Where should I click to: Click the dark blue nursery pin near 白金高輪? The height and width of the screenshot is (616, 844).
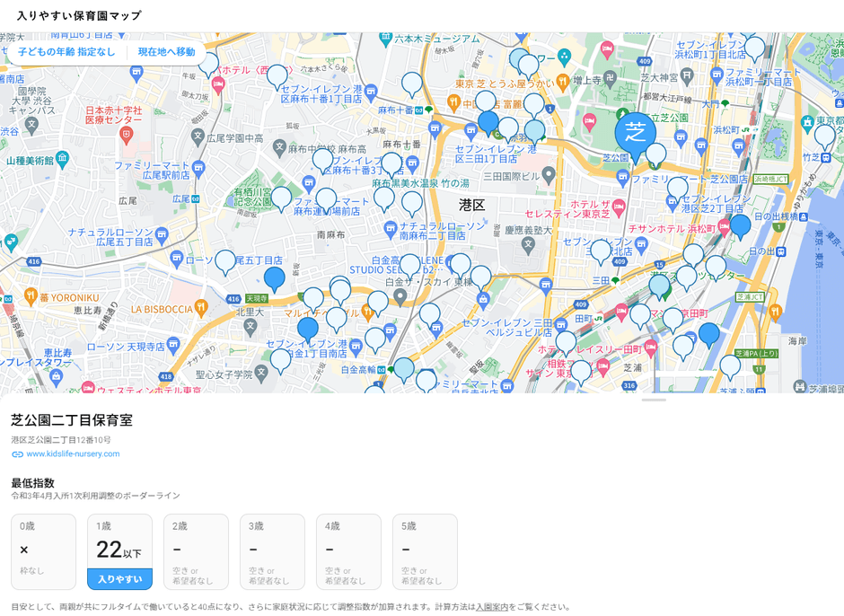tap(308, 328)
